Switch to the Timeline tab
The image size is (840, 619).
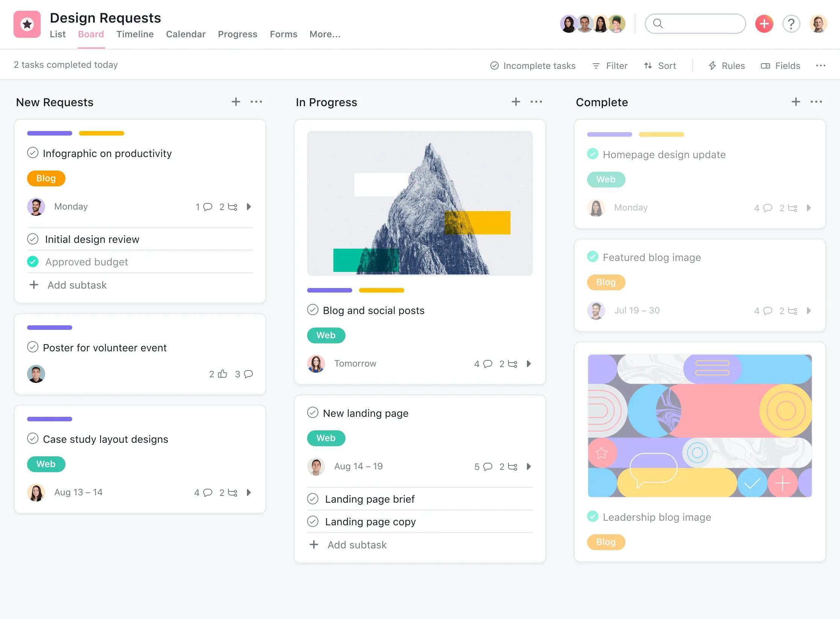(x=134, y=34)
